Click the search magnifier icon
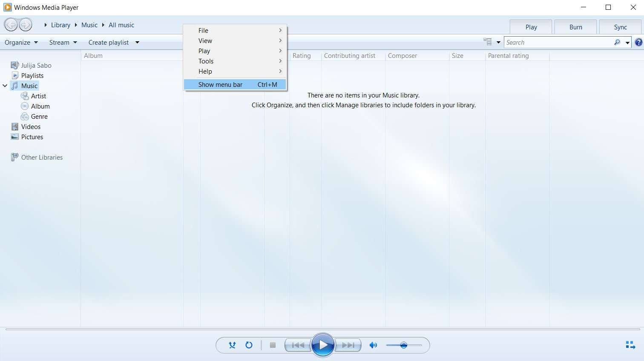 click(617, 42)
